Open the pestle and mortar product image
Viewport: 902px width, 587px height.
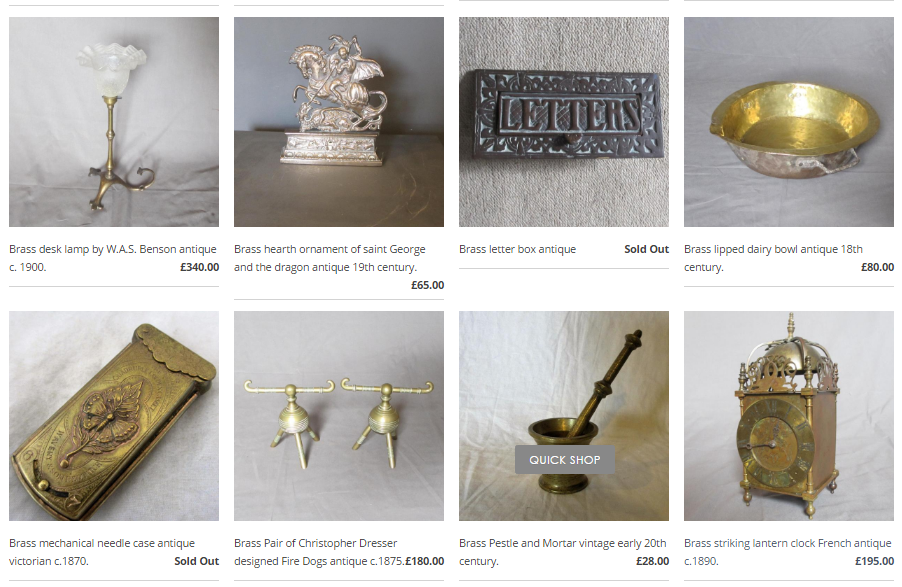click(x=564, y=416)
